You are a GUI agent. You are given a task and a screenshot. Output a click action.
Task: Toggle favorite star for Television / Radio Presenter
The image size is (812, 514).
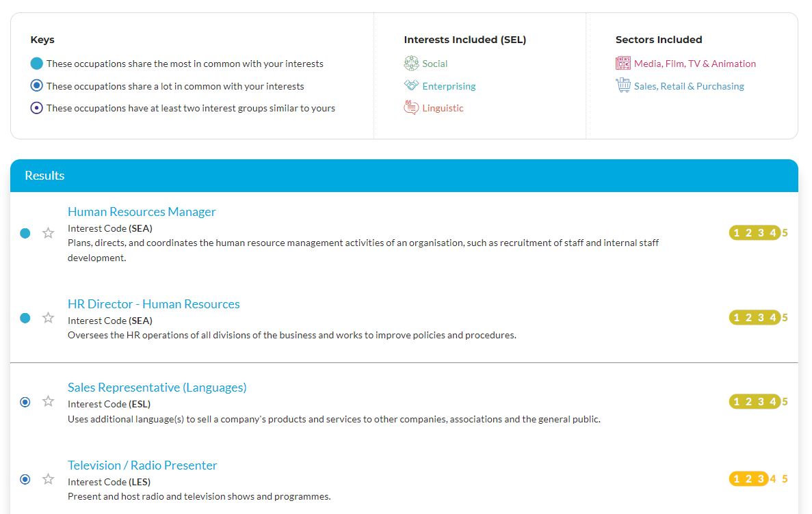click(48, 479)
